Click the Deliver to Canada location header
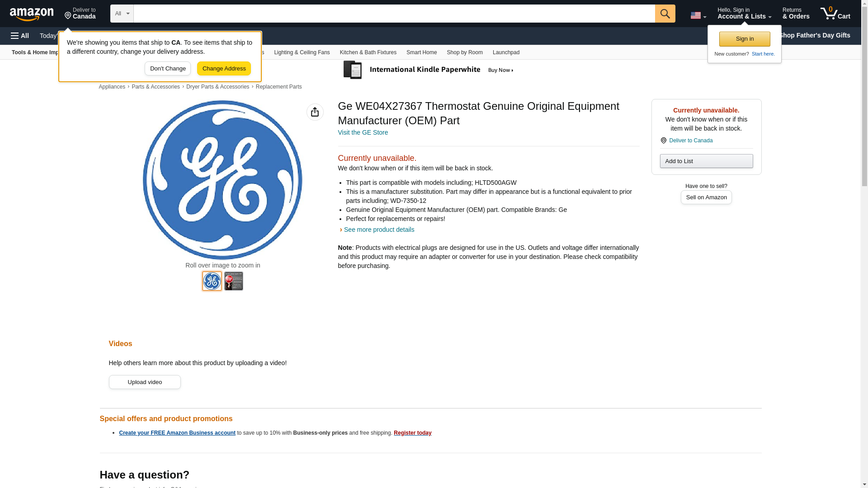The image size is (868, 488). 80,14
